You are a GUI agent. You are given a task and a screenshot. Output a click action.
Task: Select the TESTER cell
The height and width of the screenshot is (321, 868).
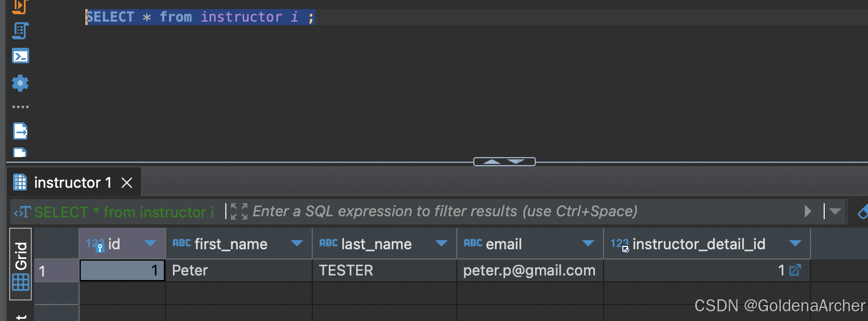tap(385, 270)
